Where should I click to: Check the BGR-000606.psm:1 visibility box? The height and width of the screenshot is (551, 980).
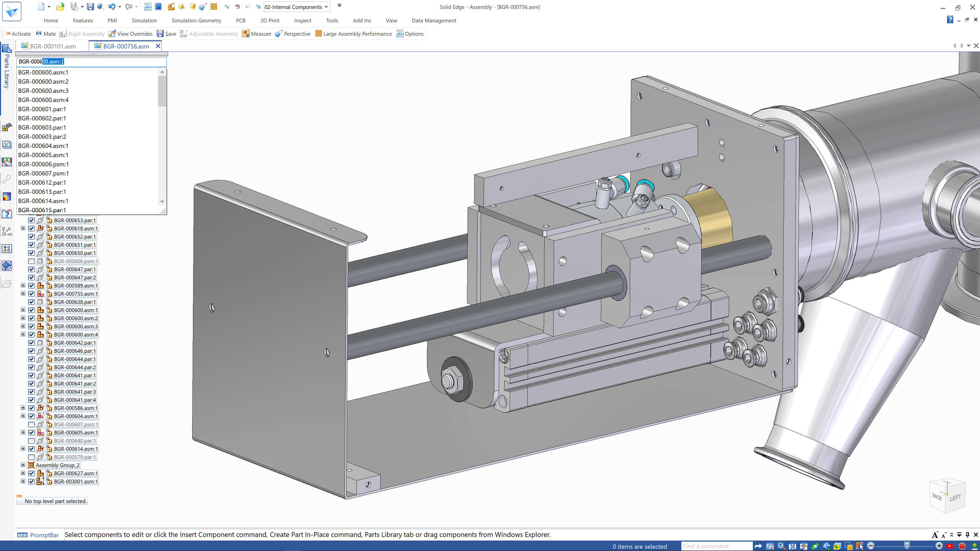[x=32, y=261]
